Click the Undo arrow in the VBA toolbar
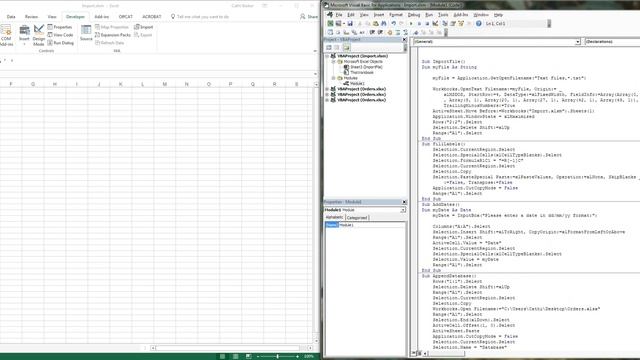This screenshot has height=360, width=640. 394,24
